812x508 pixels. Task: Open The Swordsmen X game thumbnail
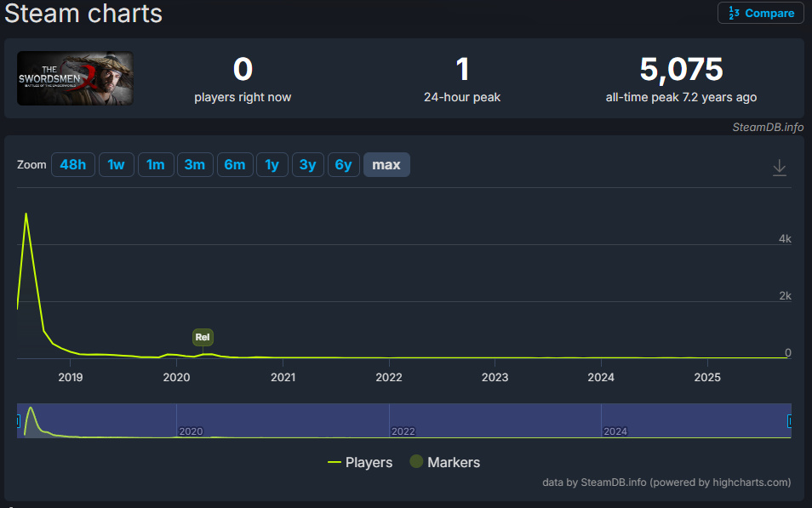(75, 78)
